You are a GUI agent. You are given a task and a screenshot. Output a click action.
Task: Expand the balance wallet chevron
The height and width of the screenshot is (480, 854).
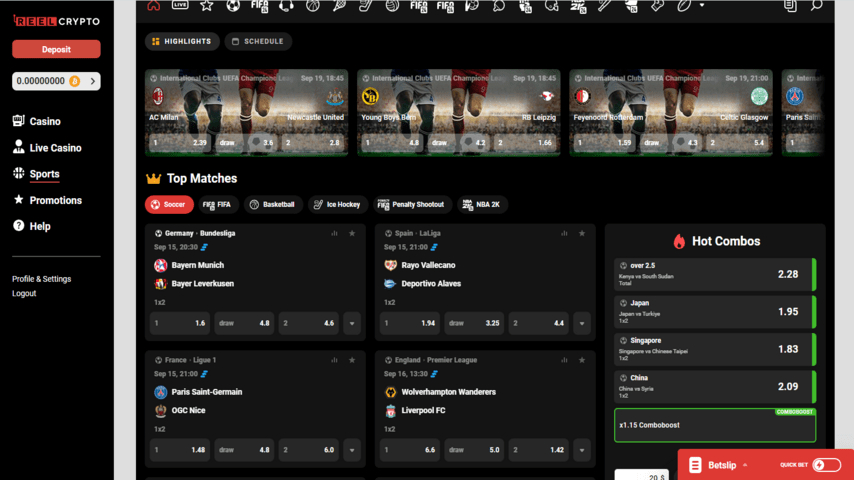[x=93, y=81]
